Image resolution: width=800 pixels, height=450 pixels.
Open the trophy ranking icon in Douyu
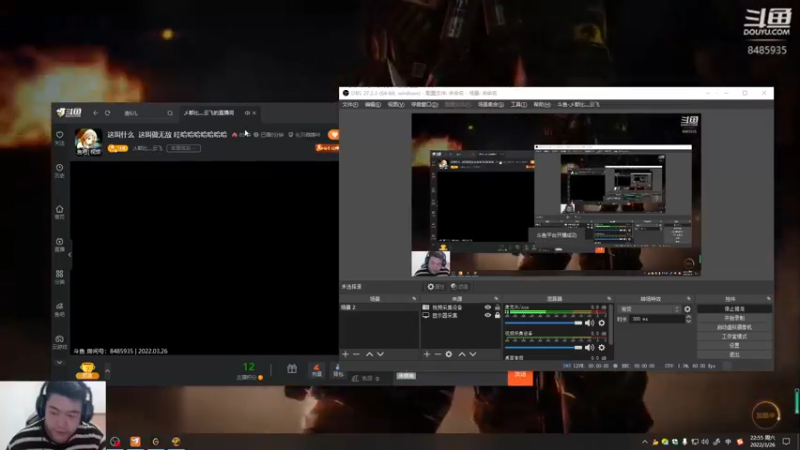tap(87, 370)
